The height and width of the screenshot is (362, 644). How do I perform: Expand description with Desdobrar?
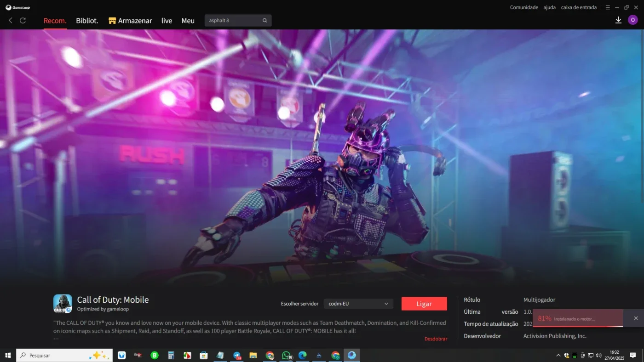point(436,339)
